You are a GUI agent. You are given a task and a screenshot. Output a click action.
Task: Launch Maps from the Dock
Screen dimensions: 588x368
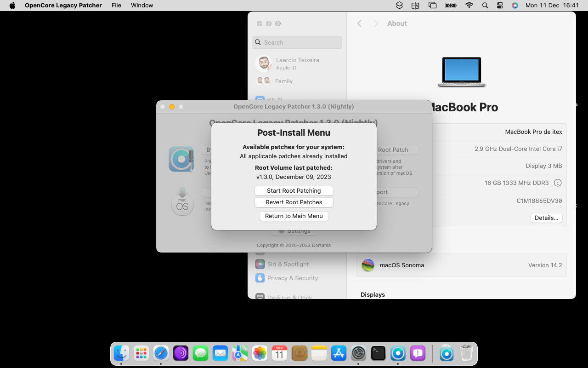coord(240,353)
